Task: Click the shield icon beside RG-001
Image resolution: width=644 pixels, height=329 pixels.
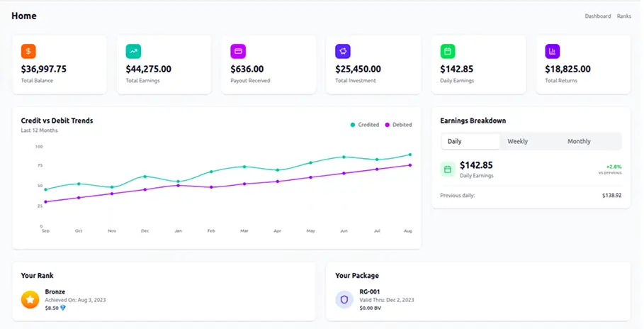Action: [344, 299]
